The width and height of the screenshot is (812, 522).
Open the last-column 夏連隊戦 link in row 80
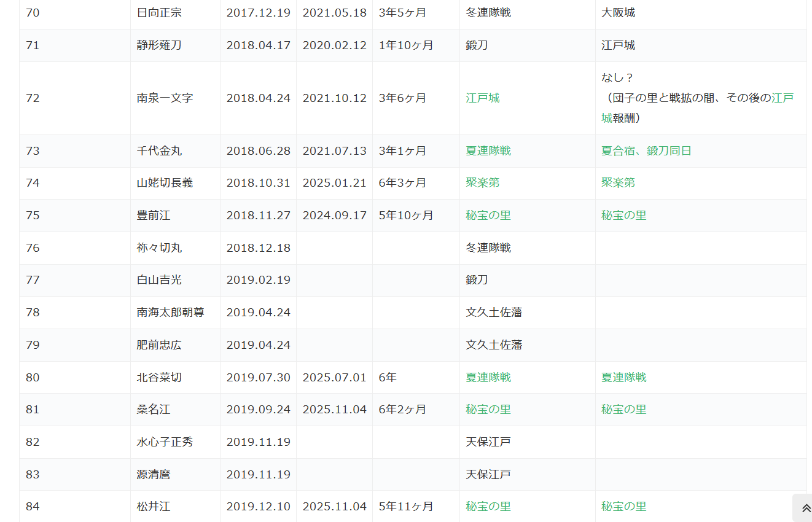[x=623, y=378]
